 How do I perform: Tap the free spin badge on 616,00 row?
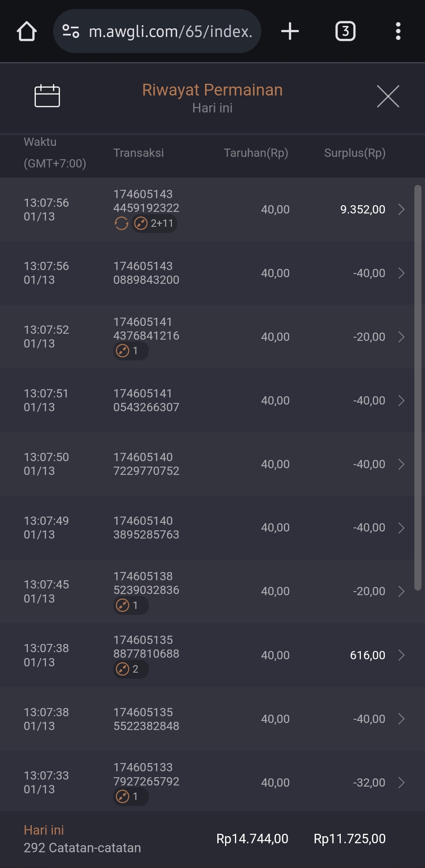point(131,669)
